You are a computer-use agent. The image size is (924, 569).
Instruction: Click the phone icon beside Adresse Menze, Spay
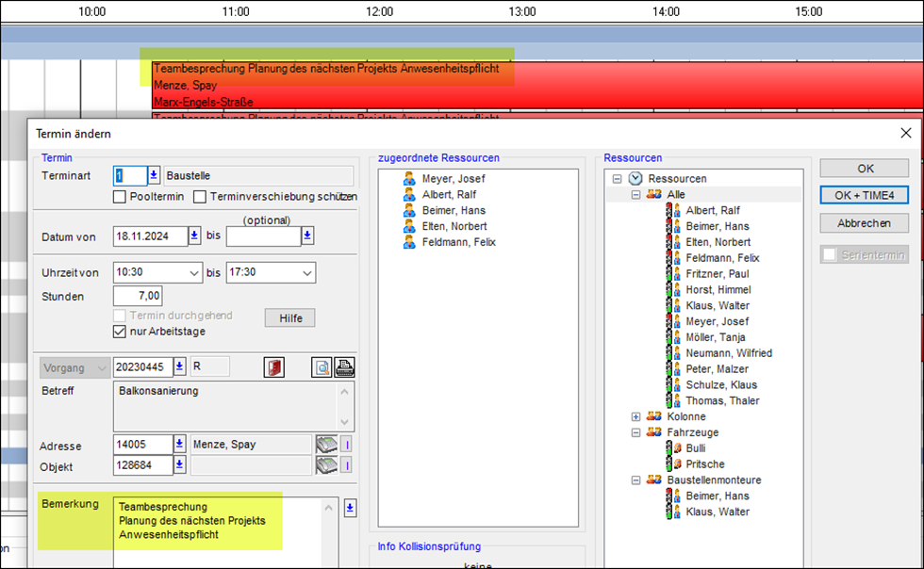point(326,445)
